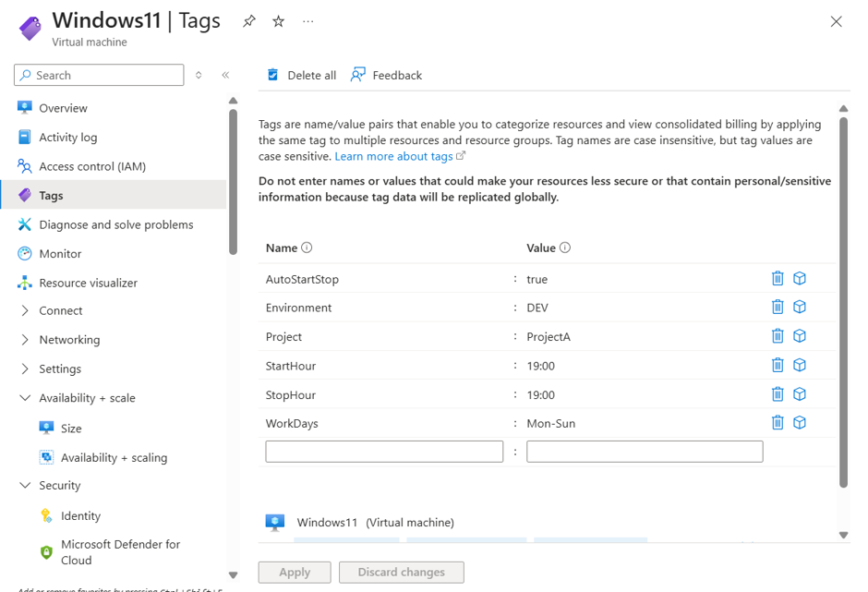Pin the Windows11 Tags blade
Viewport: 868px width, 592px height.
pos(249,21)
